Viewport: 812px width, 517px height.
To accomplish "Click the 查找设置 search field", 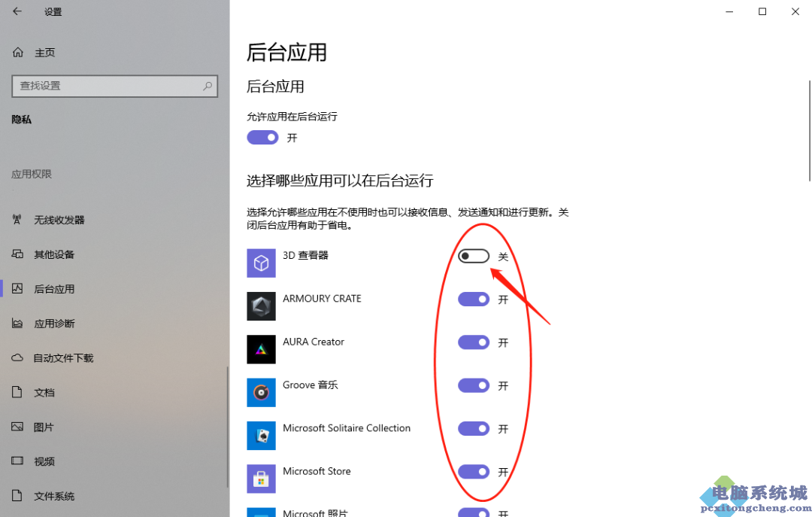I will (x=114, y=86).
